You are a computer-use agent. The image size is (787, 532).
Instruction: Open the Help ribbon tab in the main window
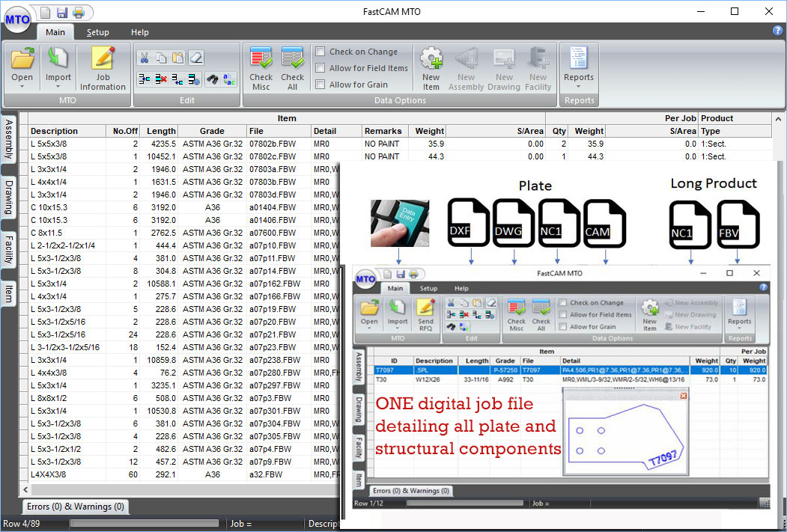[x=140, y=32]
